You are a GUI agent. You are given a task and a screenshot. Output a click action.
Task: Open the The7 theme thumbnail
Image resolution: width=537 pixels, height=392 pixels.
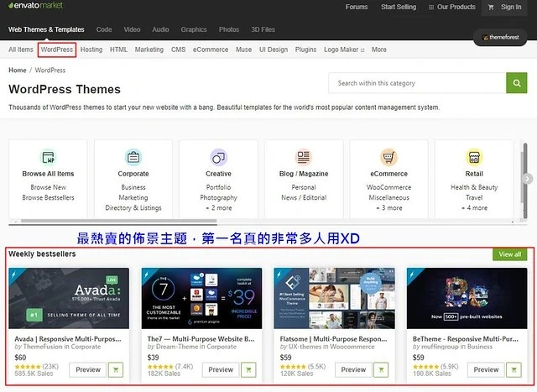pos(201,299)
